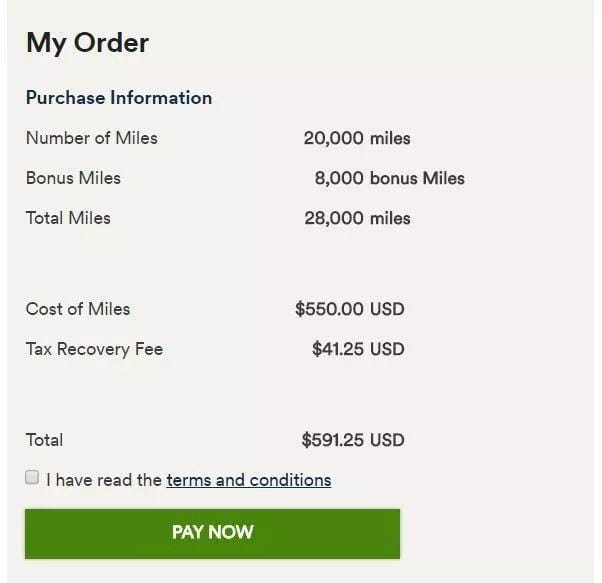Click the Purchase Information heading
This screenshot has width=602, height=583.
tap(118, 98)
